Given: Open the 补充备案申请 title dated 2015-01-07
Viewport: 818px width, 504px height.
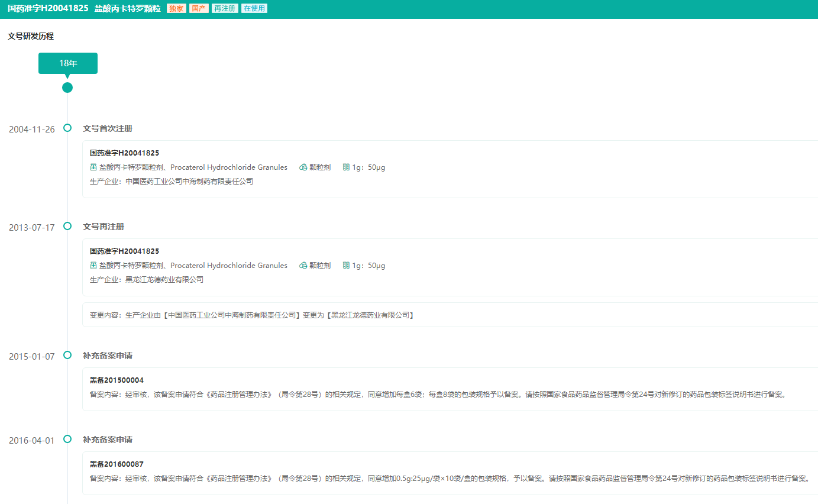Looking at the screenshot, I should coord(108,356).
